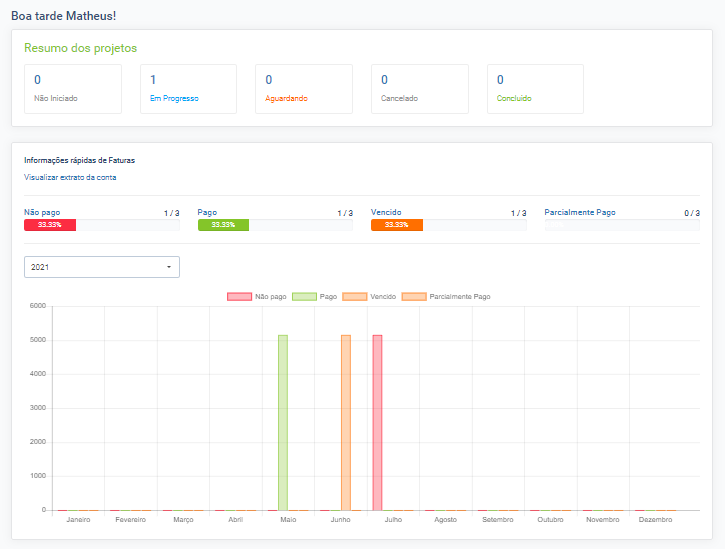This screenshot has height=549, width=725.
Task: Toggle the Vencido legend swatch
Action: coord(354,297)
